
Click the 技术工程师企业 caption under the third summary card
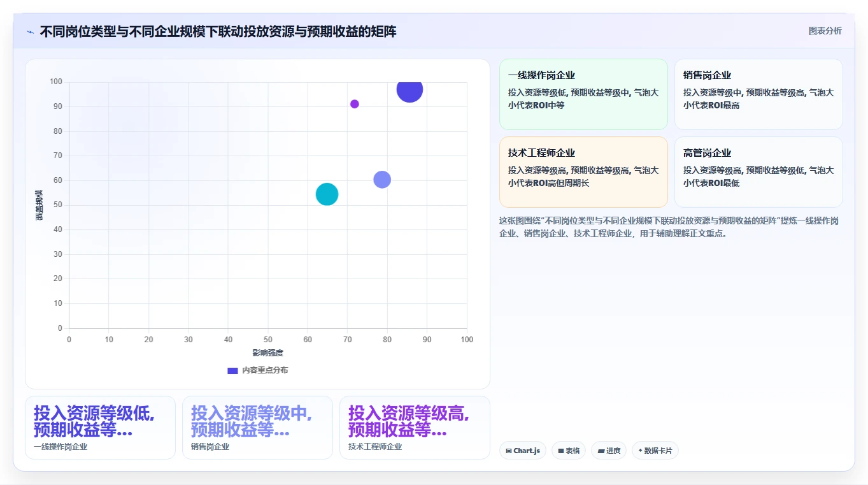tap(375, 447)
